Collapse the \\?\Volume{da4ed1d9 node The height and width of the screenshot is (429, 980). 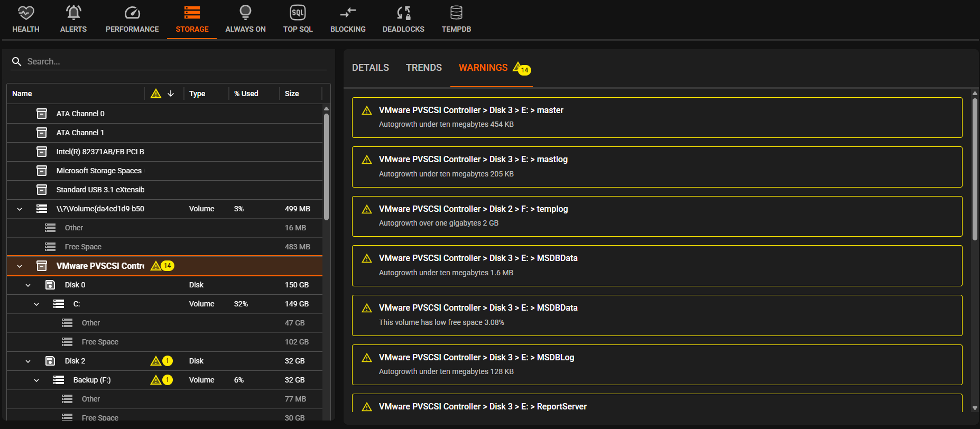(20, 209)
